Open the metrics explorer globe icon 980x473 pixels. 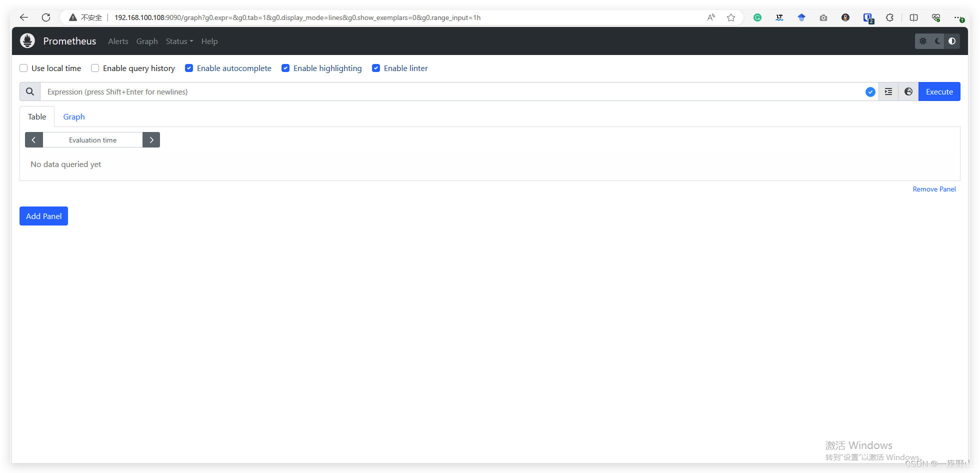(x=908, y=91)
